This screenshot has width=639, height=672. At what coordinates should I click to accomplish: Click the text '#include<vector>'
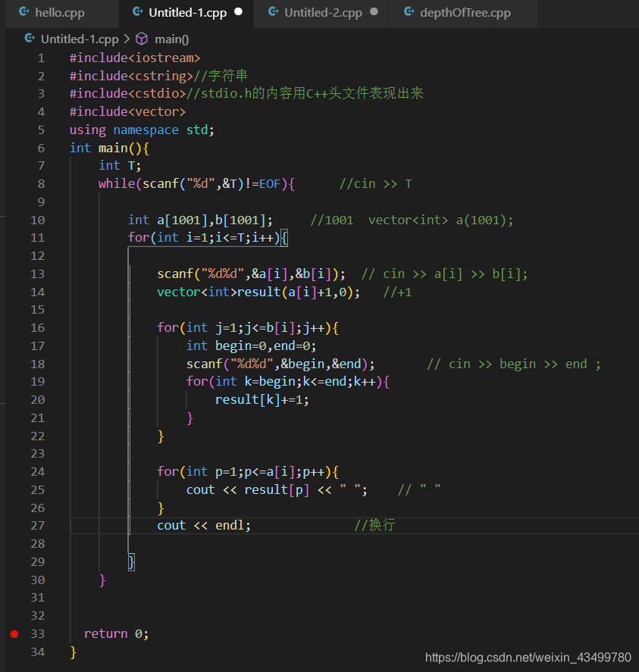[x=127, y=112]
